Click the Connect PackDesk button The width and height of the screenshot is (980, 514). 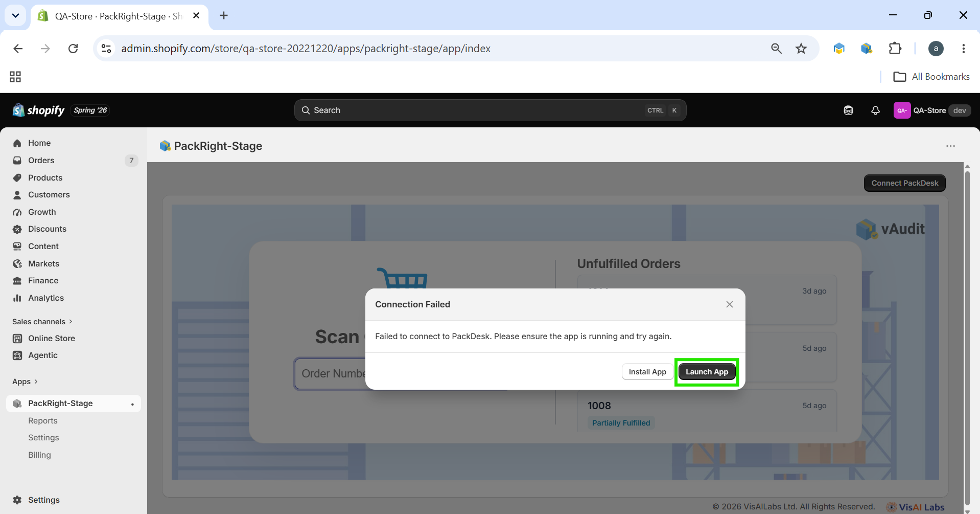[x=904, y=183]
